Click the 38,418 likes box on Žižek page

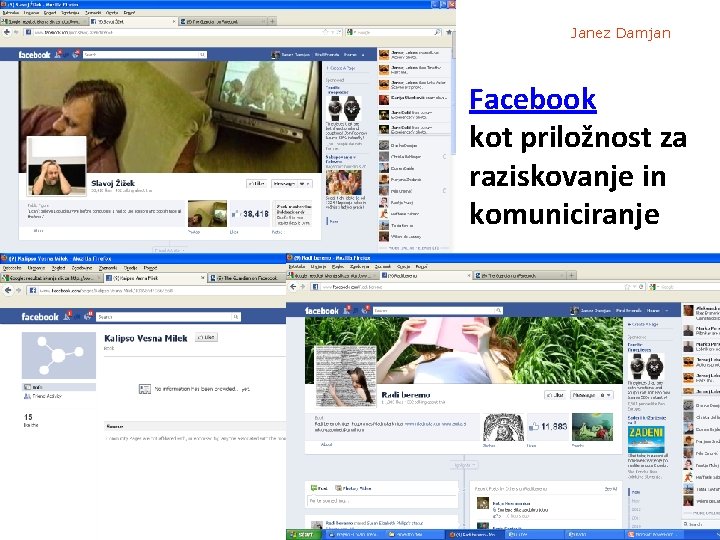coord(250,214)
